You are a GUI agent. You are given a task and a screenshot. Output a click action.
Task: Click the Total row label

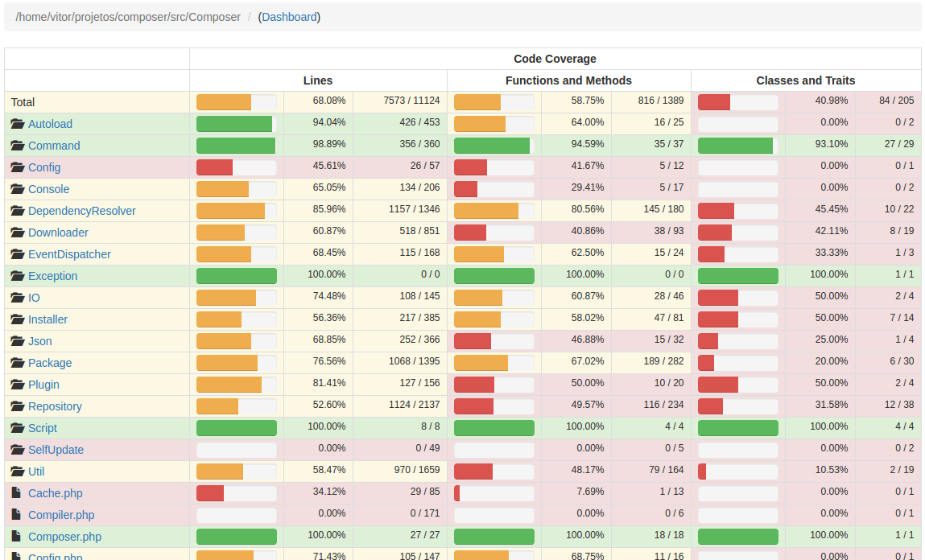pos(23,102)
